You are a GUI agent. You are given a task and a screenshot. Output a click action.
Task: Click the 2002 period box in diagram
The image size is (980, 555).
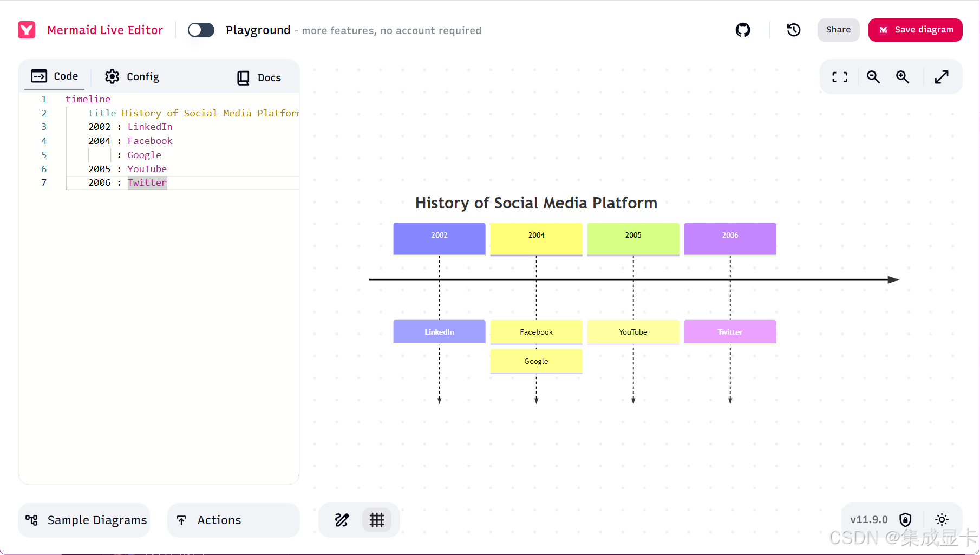coord(439,239)
